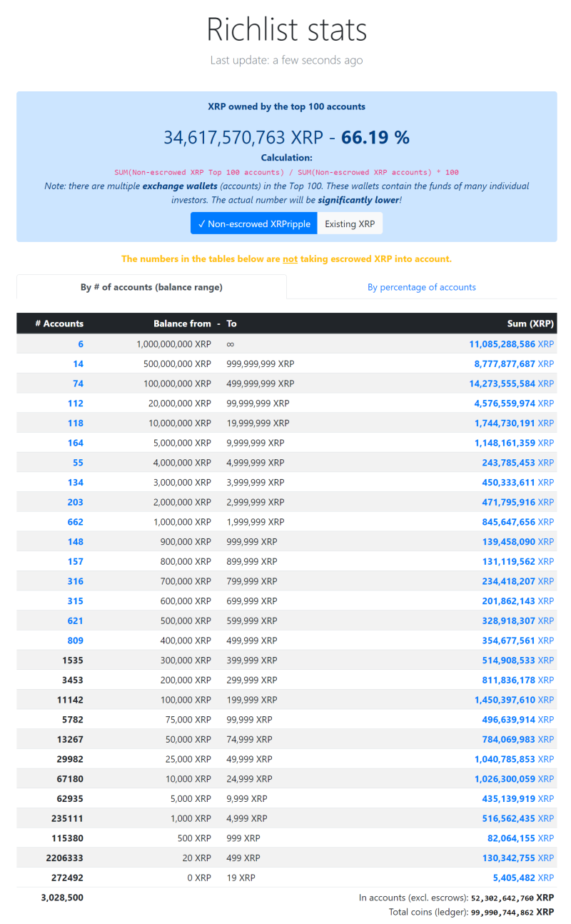Follow the 148 accounts link
This screenshot has width=571, height=924.
[76, 541]
